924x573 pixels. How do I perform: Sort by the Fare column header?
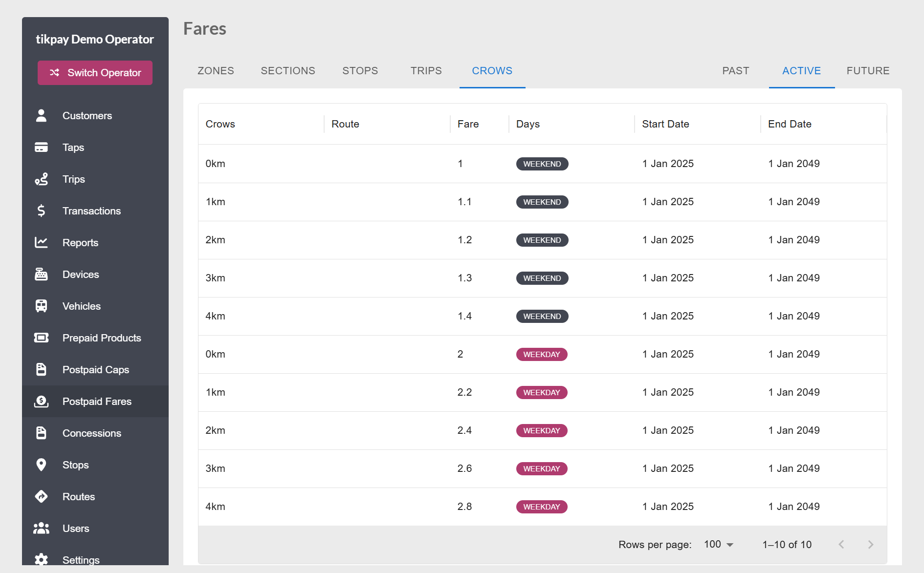tap(468, 124)
